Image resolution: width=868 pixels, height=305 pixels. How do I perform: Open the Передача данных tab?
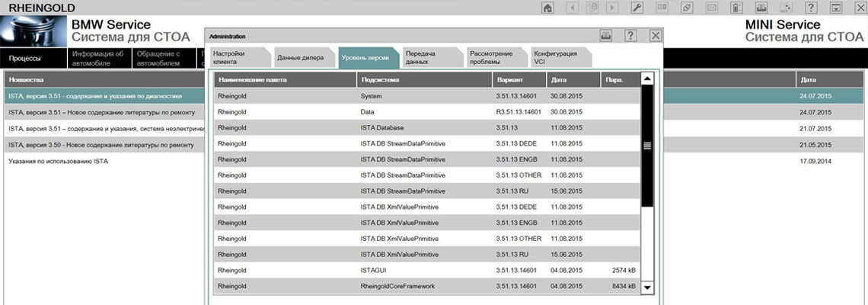pyautogui.click(x=433, y=58)
